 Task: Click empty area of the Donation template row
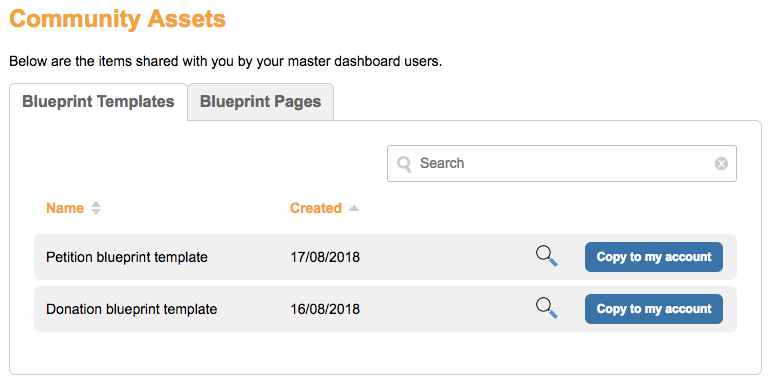(442, 309)
